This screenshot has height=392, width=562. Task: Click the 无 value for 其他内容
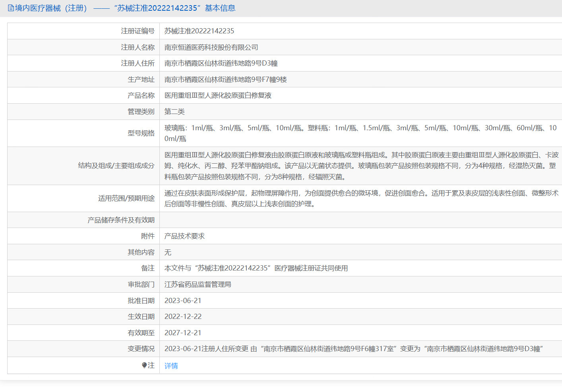coord(168,252)
